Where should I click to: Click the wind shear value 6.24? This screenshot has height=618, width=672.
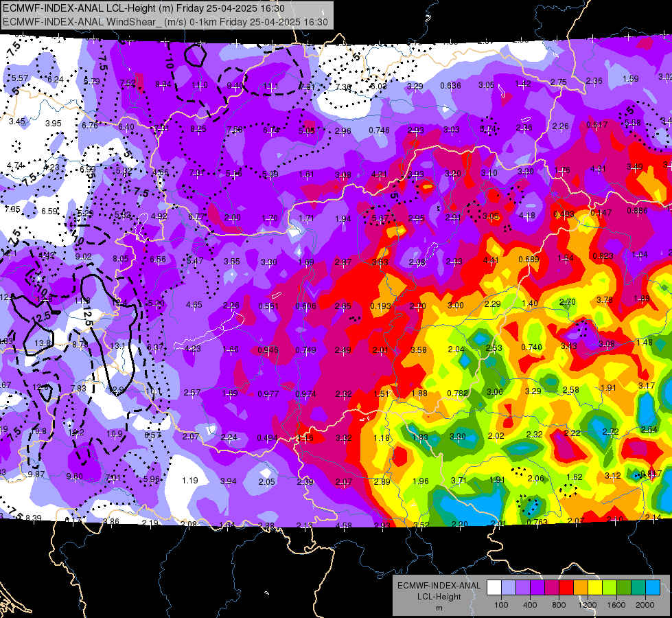(x=56, y=80)
